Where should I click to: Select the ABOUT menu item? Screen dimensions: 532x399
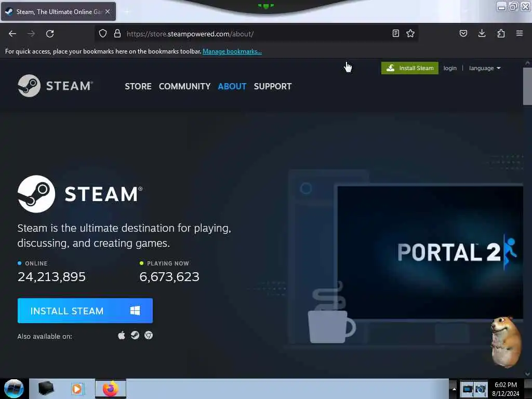coord(232,87)
